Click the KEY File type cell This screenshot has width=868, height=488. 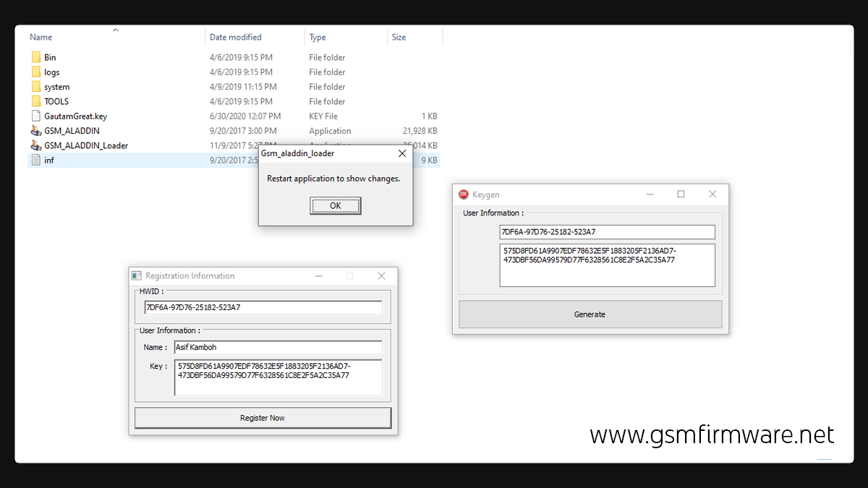[x=323, y=116]
